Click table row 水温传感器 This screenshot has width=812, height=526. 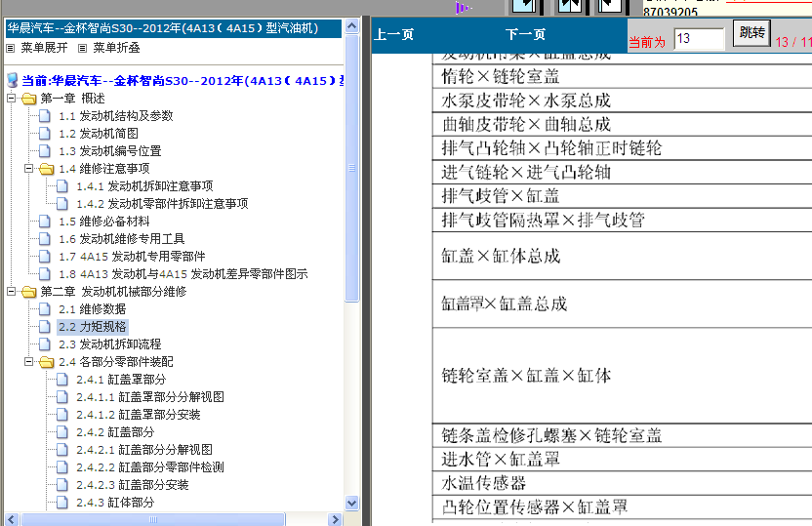point(622,483)
